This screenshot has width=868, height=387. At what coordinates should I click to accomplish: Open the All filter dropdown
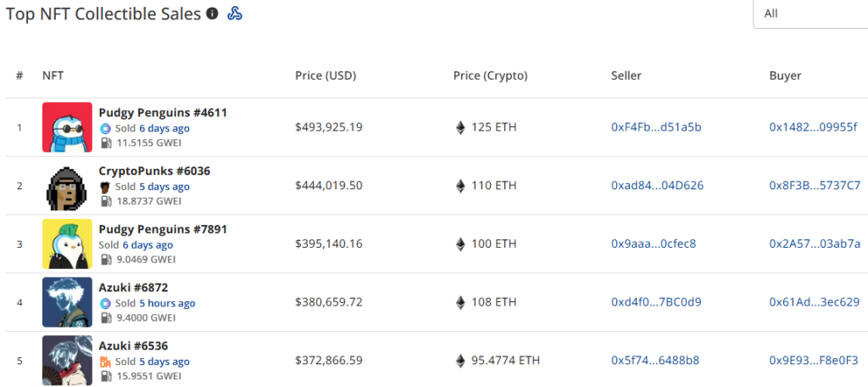click(x=810, y=14)
